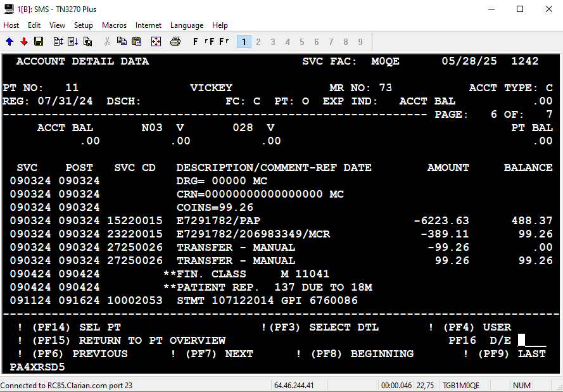Click the blue up arrow connect icon
The image size is (563, 392).
pyautogui.click(x=9, y=42)
